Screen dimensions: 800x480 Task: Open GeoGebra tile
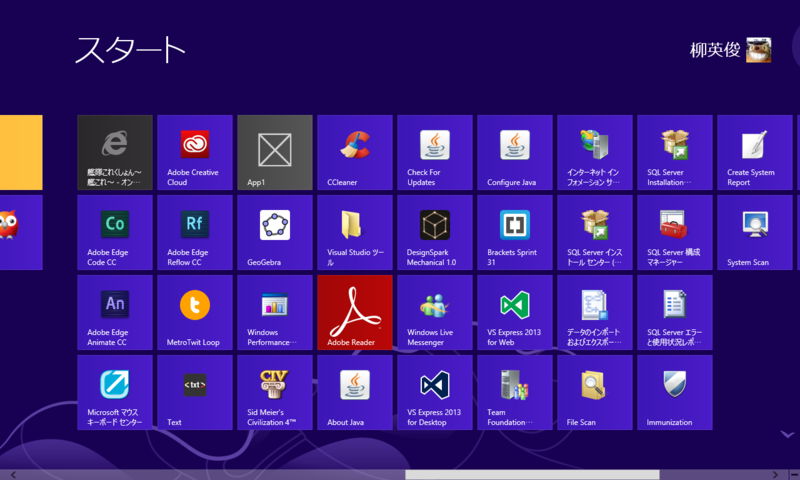click(x=275, y=233)
